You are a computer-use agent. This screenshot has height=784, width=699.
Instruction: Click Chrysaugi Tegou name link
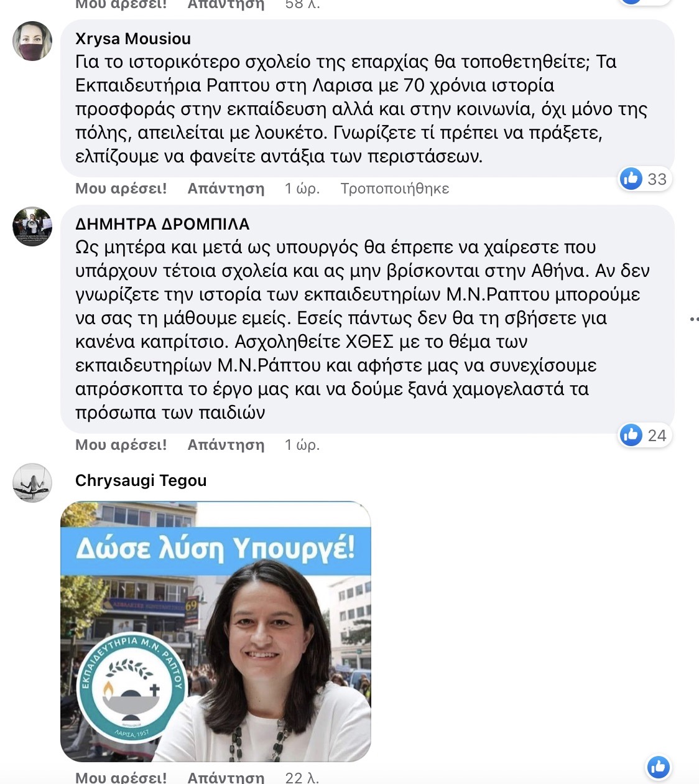pyautogui.click(x=141, y=480)
